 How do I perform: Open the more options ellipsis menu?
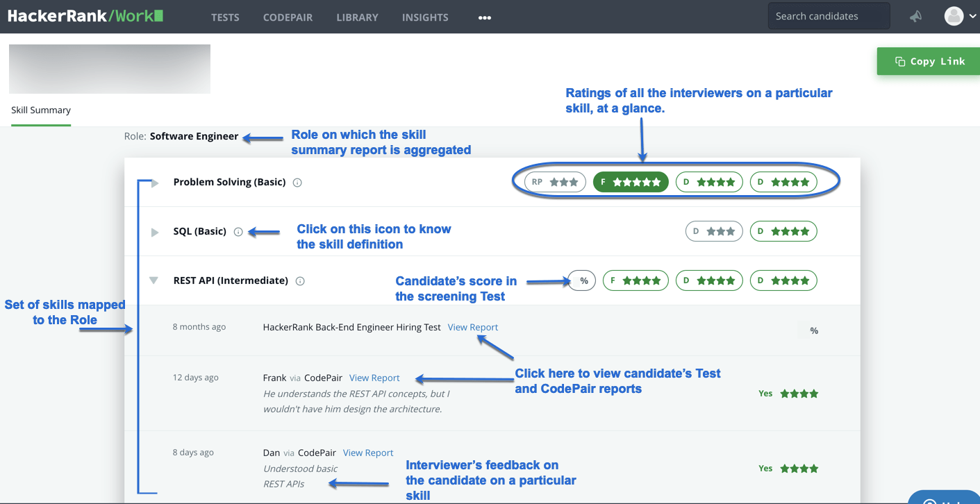[x=485, y=18]
